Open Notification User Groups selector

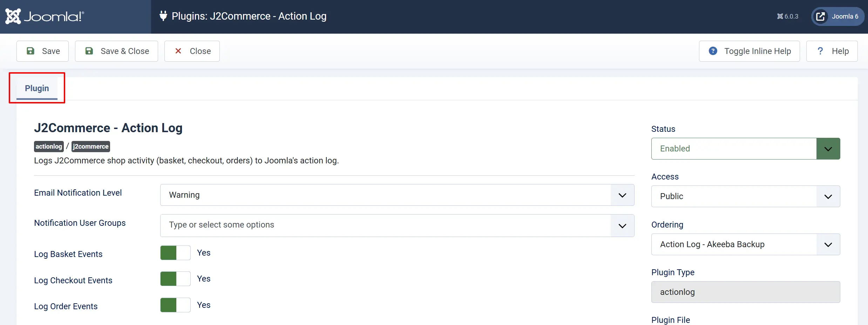397,225
